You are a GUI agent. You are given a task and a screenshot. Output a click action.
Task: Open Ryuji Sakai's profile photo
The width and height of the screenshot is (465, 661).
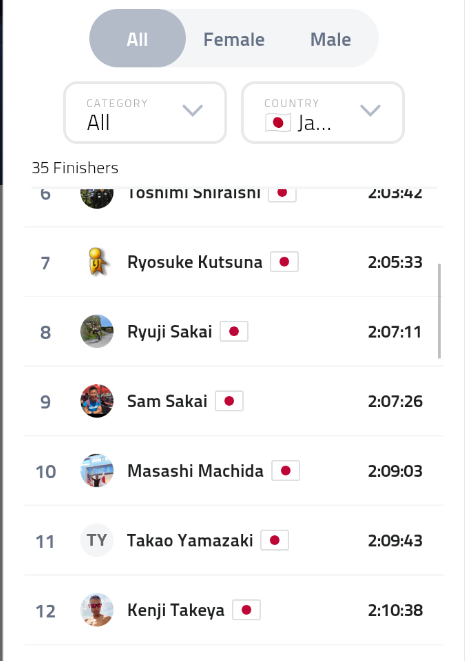coord(97,331)
